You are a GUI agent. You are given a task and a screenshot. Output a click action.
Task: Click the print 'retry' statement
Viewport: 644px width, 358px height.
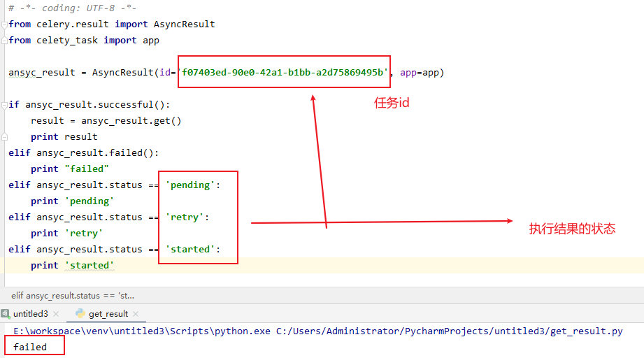[66, 234]
